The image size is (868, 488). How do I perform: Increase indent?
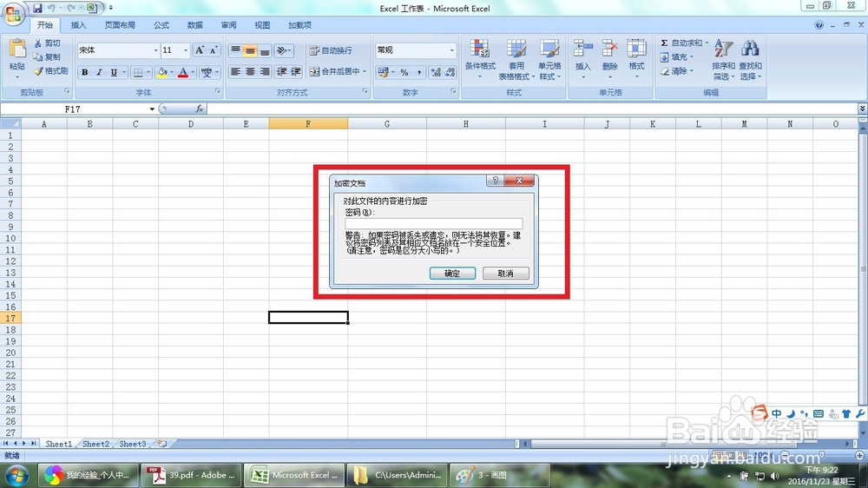tap(296, 72)
